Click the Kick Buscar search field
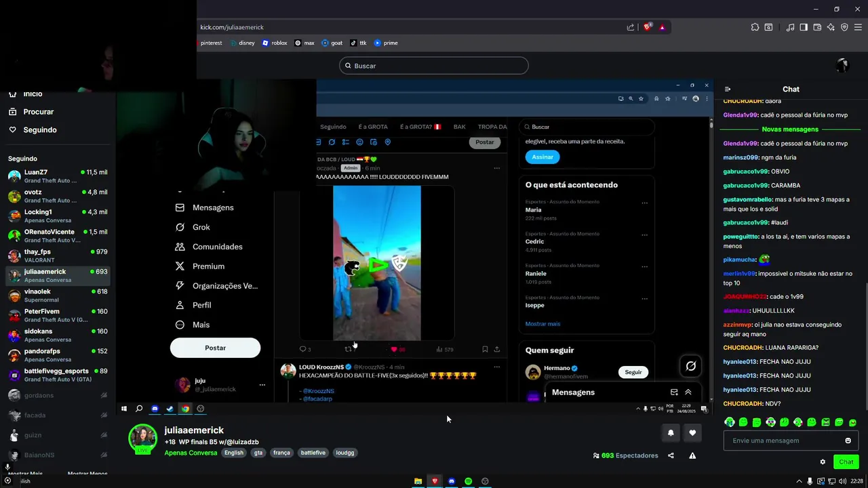The height and width of the screenshot is (488, 868). coord(434,66)
